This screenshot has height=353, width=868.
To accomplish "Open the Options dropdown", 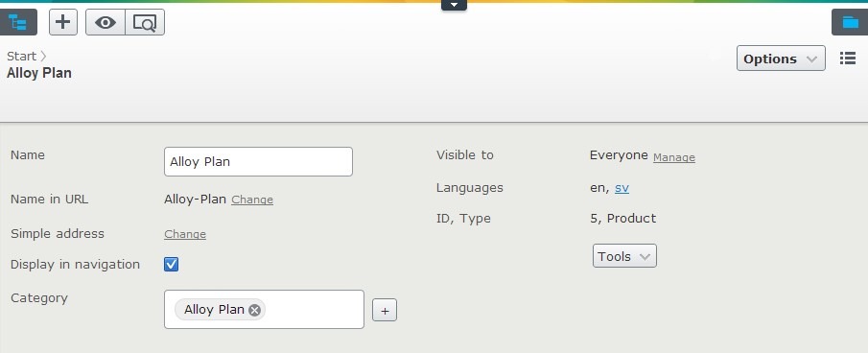I will [781, 59].
